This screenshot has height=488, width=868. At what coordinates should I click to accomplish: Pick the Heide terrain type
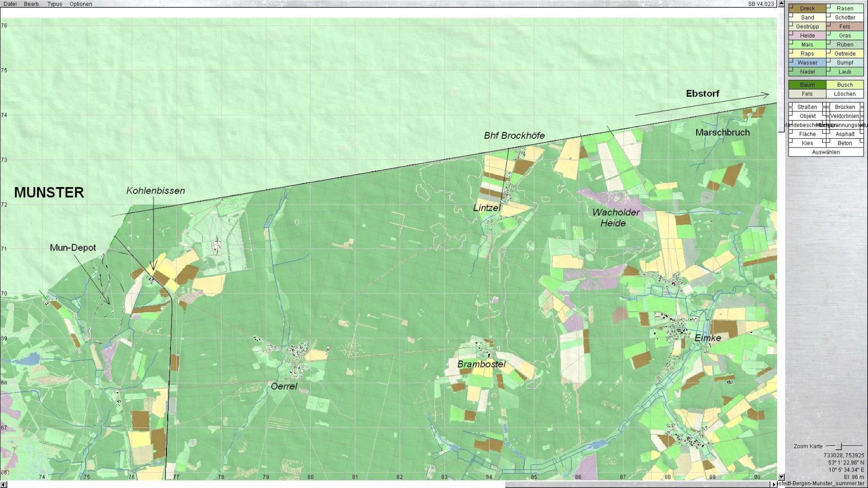coord(807,36)
